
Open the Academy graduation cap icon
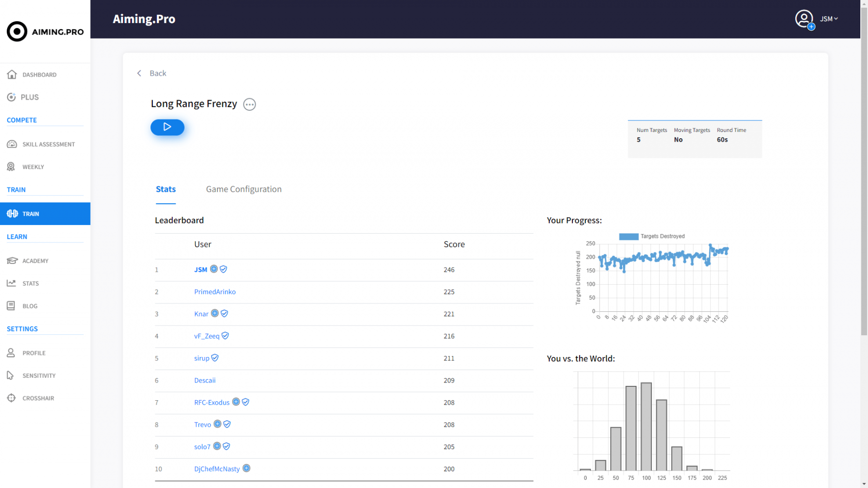pyautogui.click(x=12, y=261)
